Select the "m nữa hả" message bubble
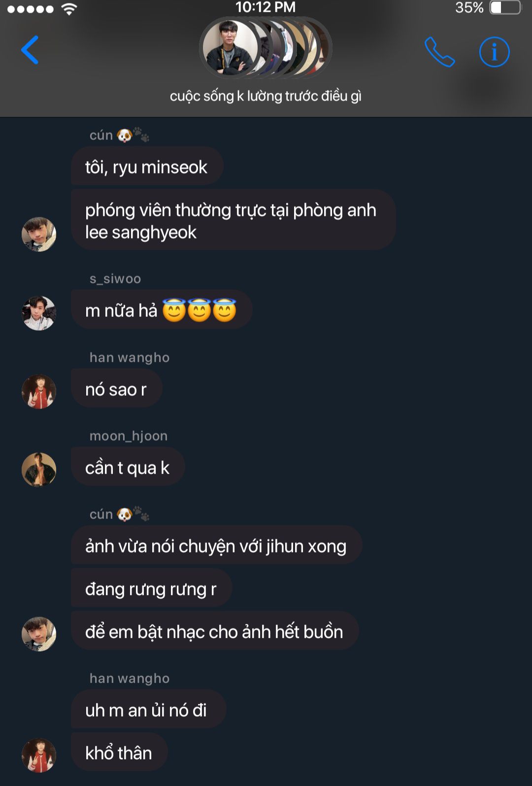This screenshot has width=532, height=786. click(x=162, y=310)
